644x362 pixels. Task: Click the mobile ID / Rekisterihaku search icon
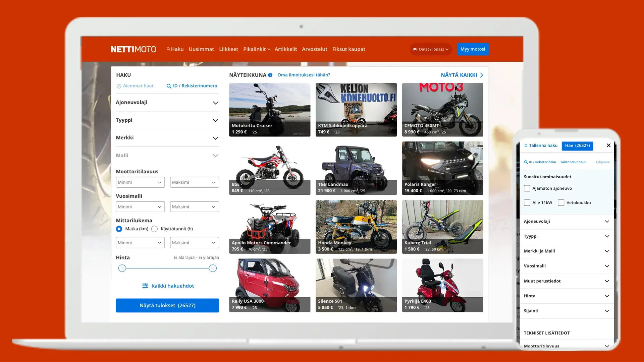click(x=526, y=162)
